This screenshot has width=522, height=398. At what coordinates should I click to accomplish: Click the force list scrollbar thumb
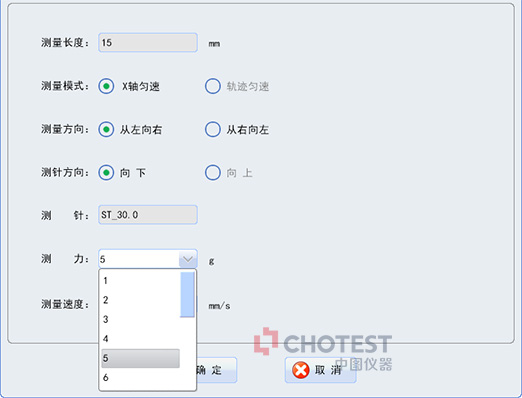187,295
